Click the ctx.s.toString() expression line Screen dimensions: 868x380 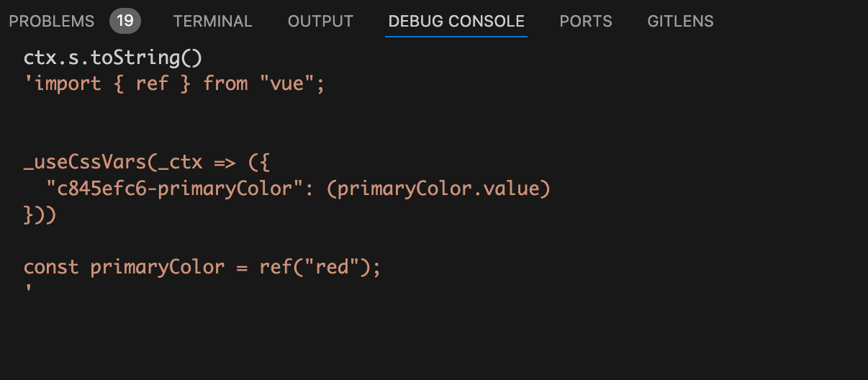(x=112, y=58)
